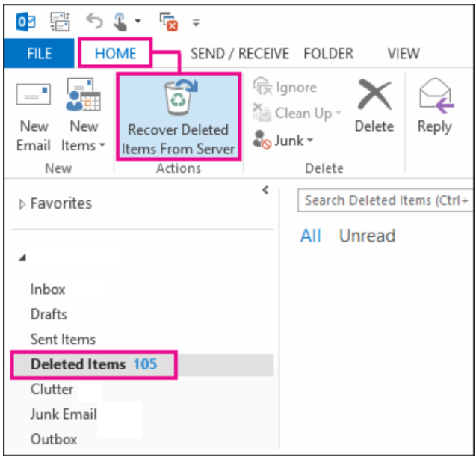
Task: Open the Sent Items folder
Action: pos(63,339)
